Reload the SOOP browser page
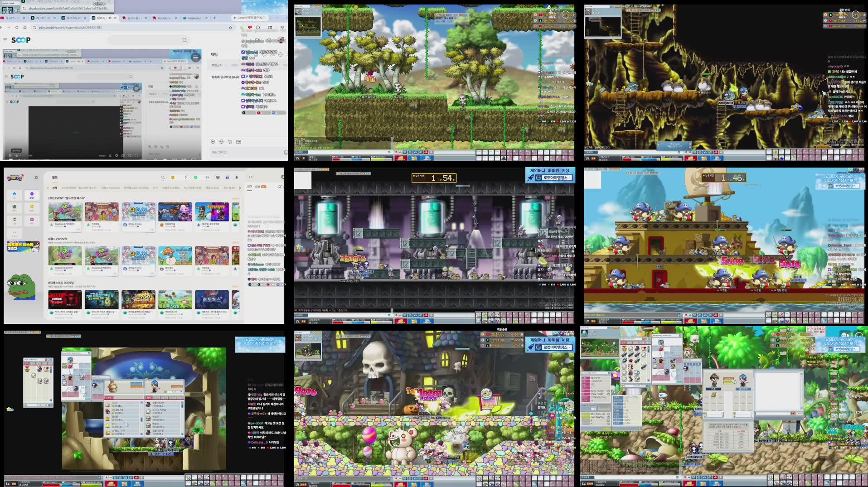Screen dimensions: 868x487 [17, 27]
